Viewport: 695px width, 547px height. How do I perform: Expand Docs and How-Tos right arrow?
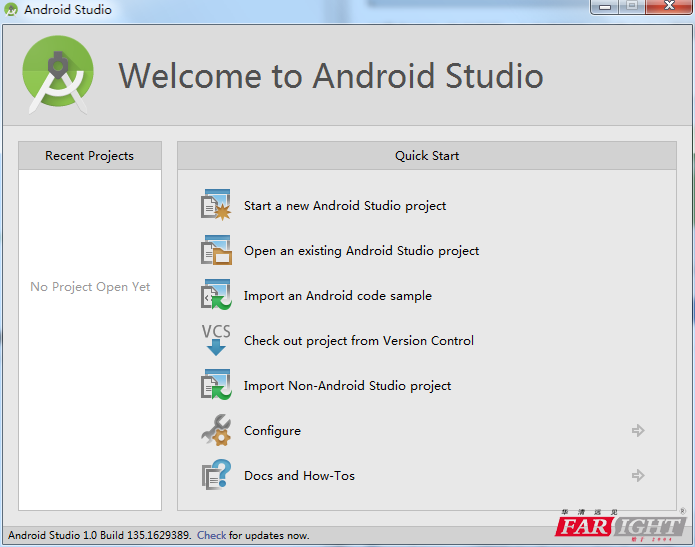tap(638, 476)
